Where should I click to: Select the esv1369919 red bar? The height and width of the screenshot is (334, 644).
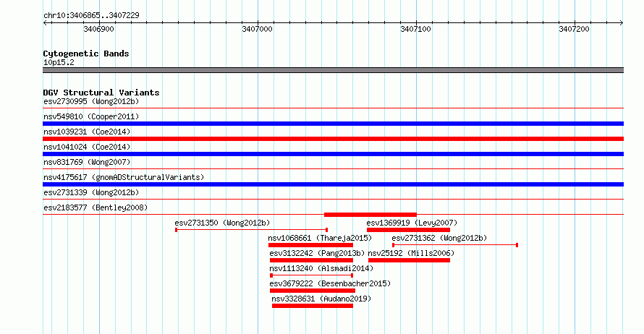(408, 230)
